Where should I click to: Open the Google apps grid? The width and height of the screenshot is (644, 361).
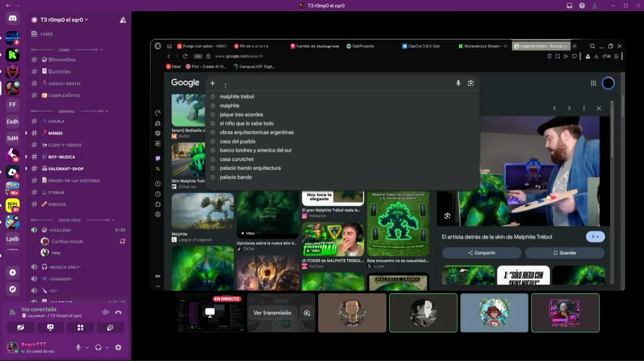(593, 83)
